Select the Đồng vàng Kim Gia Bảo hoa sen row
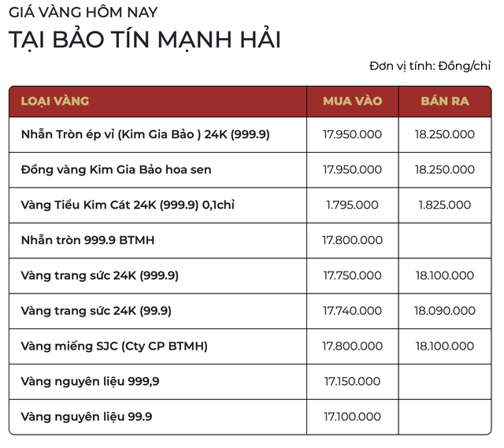The image size is (504, 448). 116,169
